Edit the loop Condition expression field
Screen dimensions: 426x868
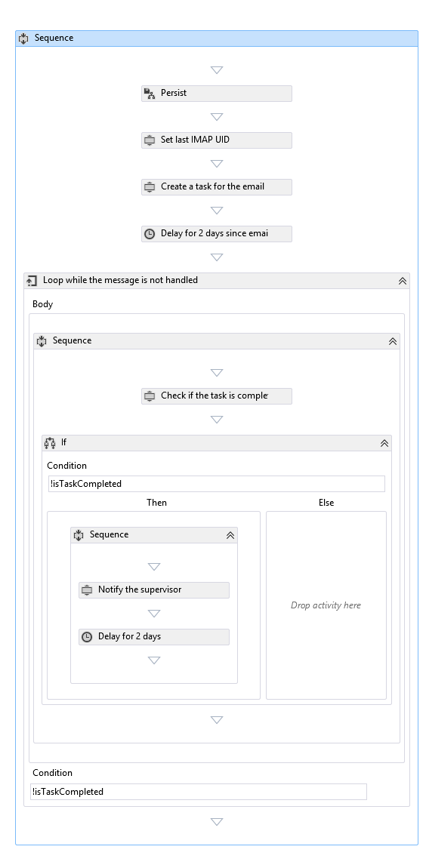coord(199,792)
